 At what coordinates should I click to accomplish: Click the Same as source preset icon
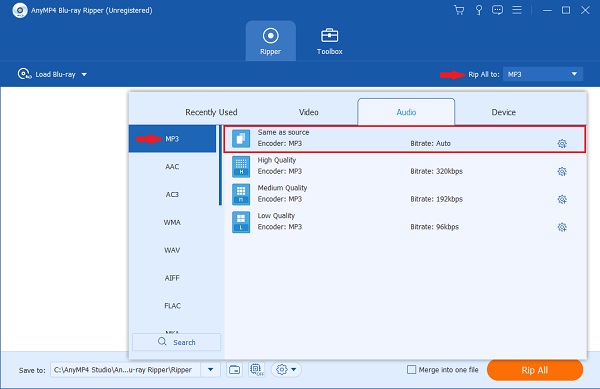241,138
